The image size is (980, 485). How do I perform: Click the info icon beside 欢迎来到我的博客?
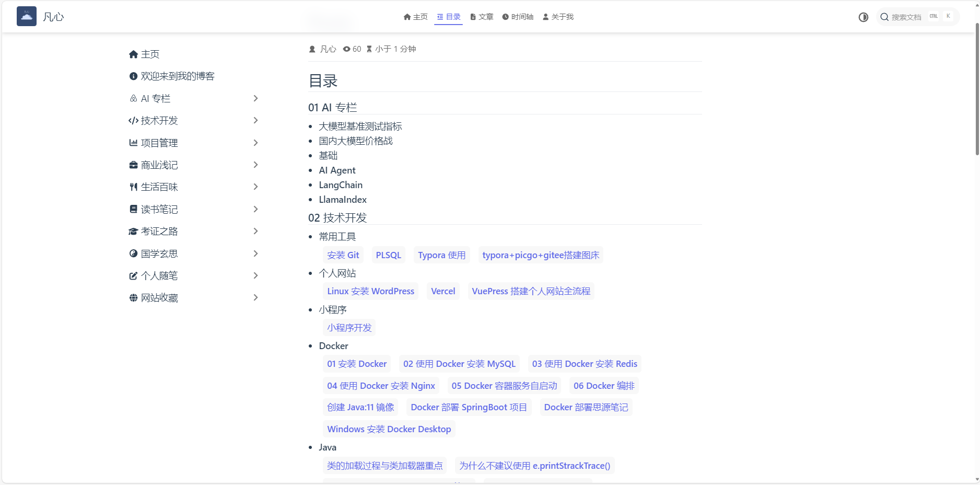point(133,76)
